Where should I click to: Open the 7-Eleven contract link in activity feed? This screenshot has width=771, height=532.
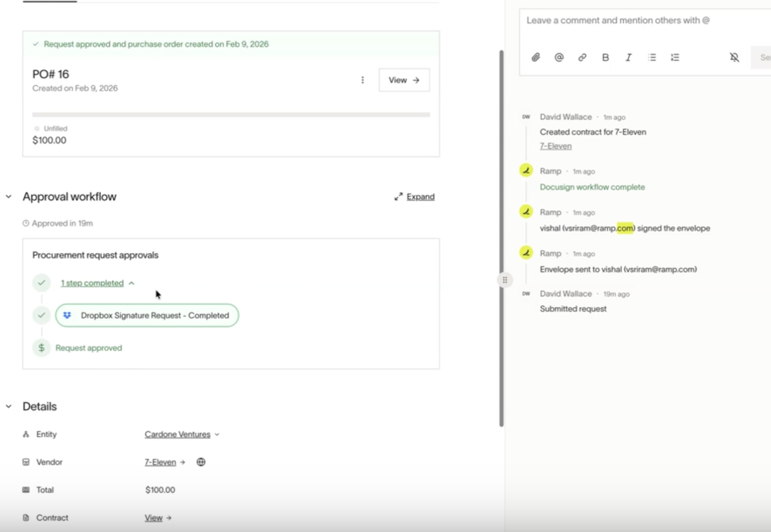click(555, 146)
